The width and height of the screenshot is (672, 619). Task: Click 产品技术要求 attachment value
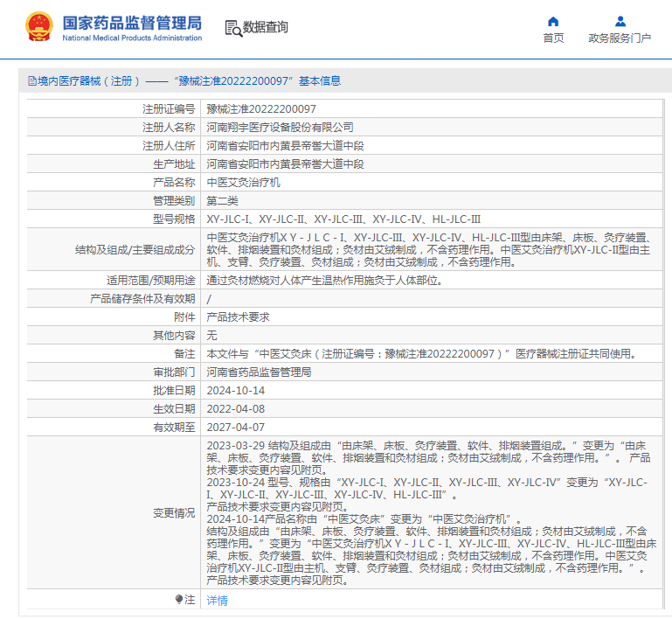[238, 317]
